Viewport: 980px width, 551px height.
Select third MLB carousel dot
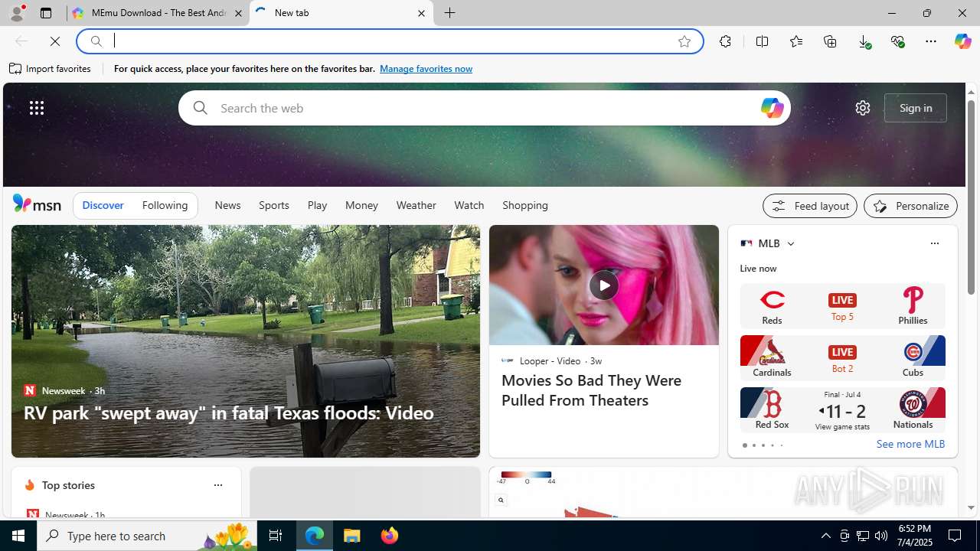763,445
